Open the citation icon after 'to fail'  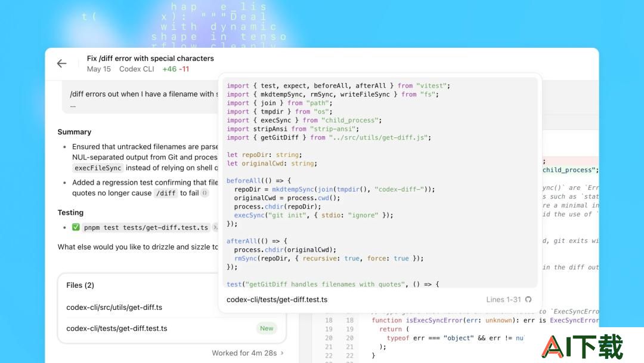point(205,193)
